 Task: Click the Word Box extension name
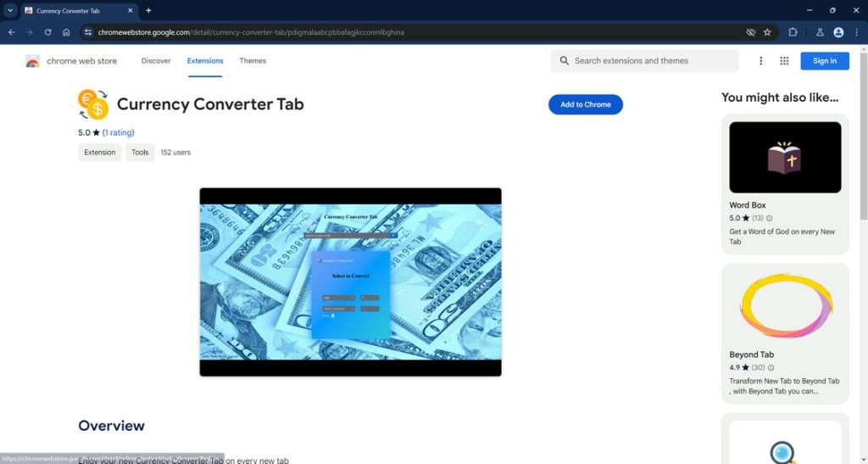click(x=748, y=205)
